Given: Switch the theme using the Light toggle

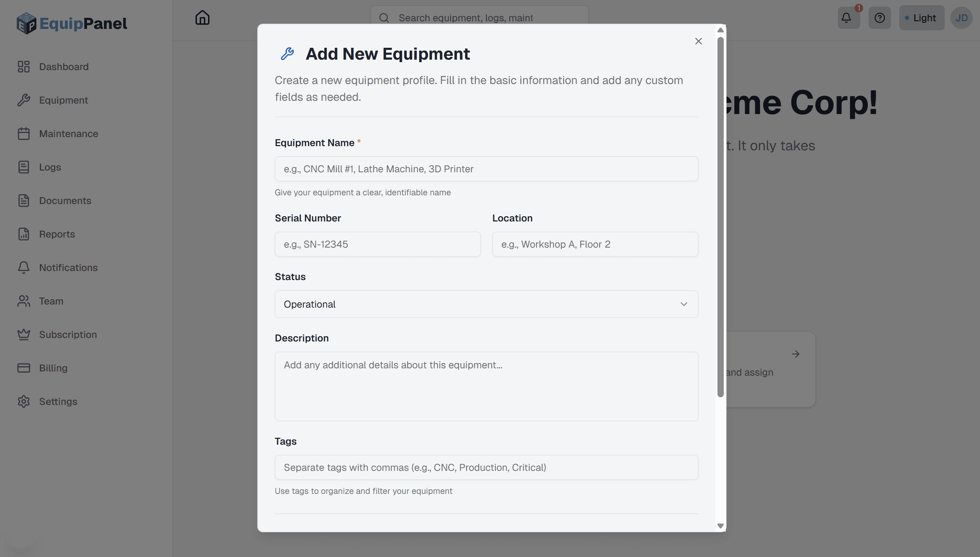Looking at the screenshot, I should [921, 17].
